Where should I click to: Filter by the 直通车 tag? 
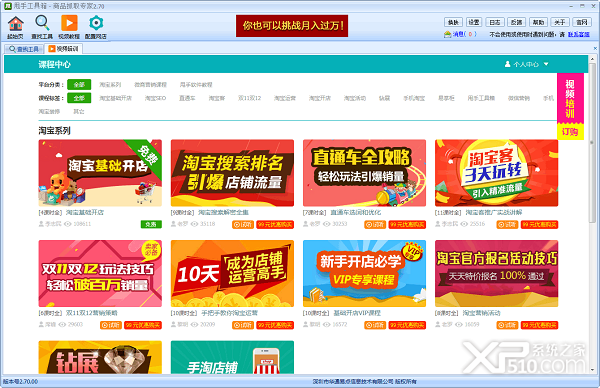tap(187, 98)
